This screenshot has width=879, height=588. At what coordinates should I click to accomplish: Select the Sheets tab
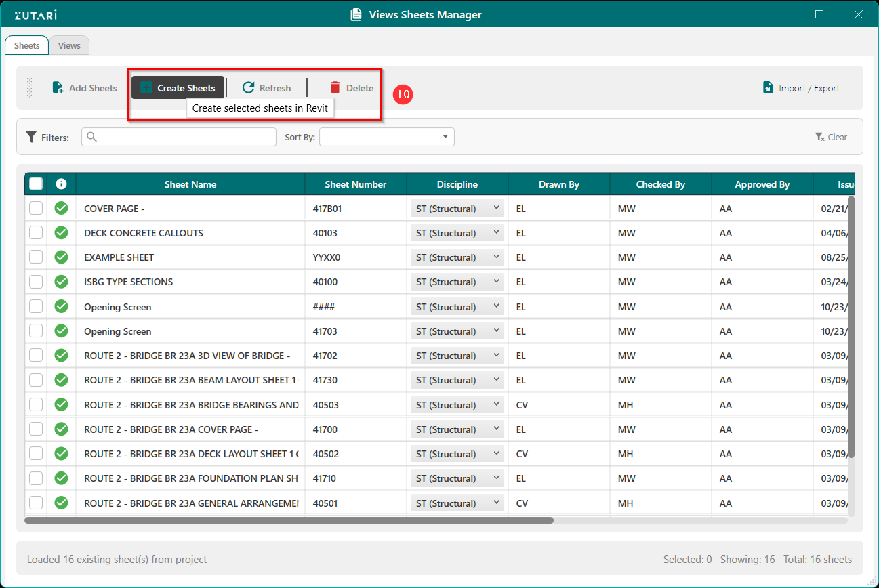27,46
